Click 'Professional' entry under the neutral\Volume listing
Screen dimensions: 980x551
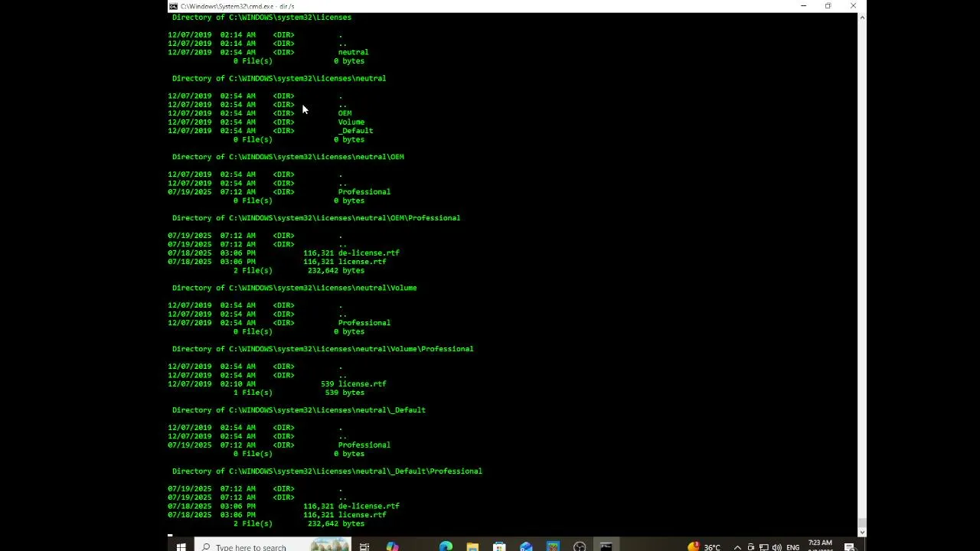click(364, 323)
